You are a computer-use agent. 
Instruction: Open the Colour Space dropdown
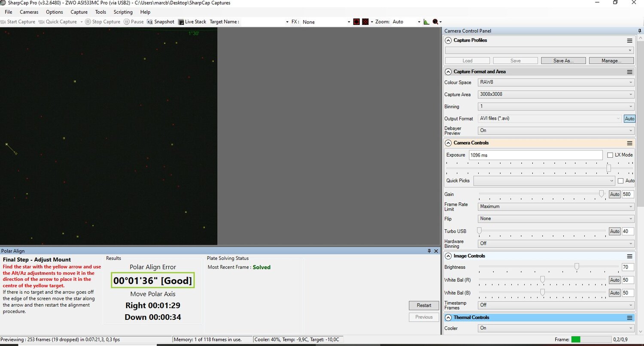556,82
